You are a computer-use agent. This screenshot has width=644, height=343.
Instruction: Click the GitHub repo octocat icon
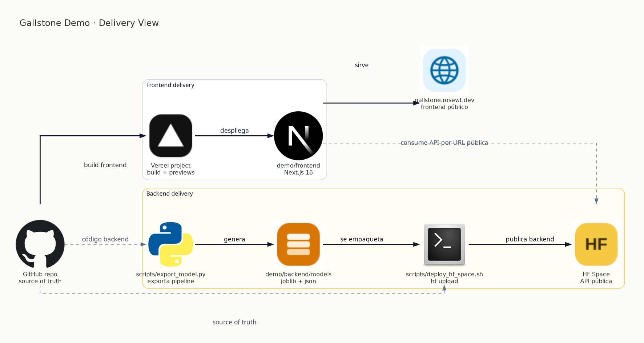pos(40,244)
